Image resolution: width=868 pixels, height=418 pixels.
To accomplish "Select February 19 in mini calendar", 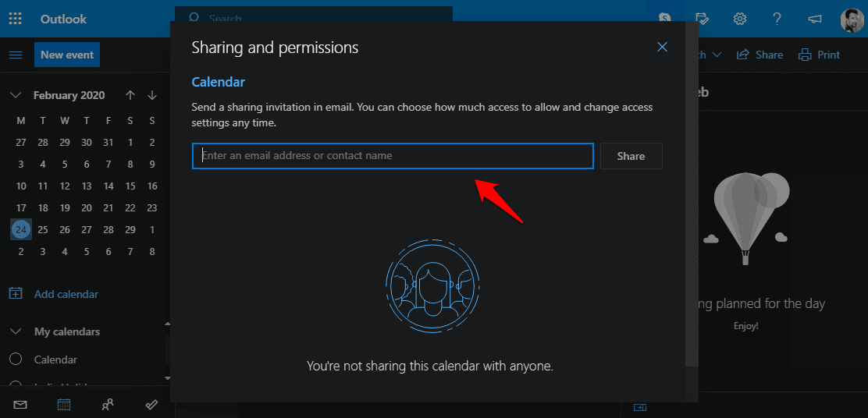I will tap(65, 208).
